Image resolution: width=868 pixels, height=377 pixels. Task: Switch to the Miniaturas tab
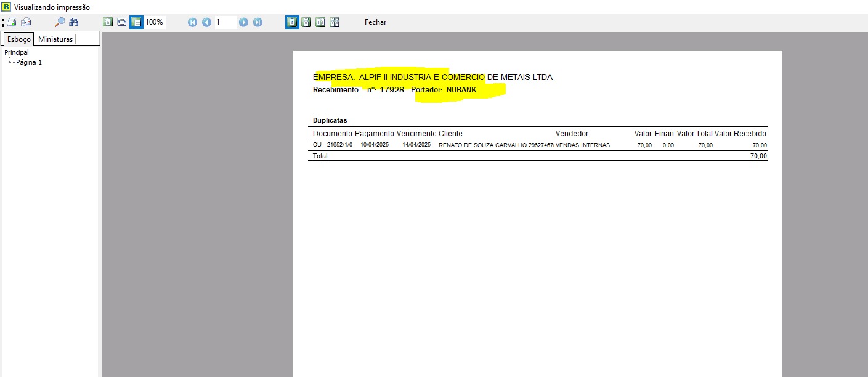point(55,39)
